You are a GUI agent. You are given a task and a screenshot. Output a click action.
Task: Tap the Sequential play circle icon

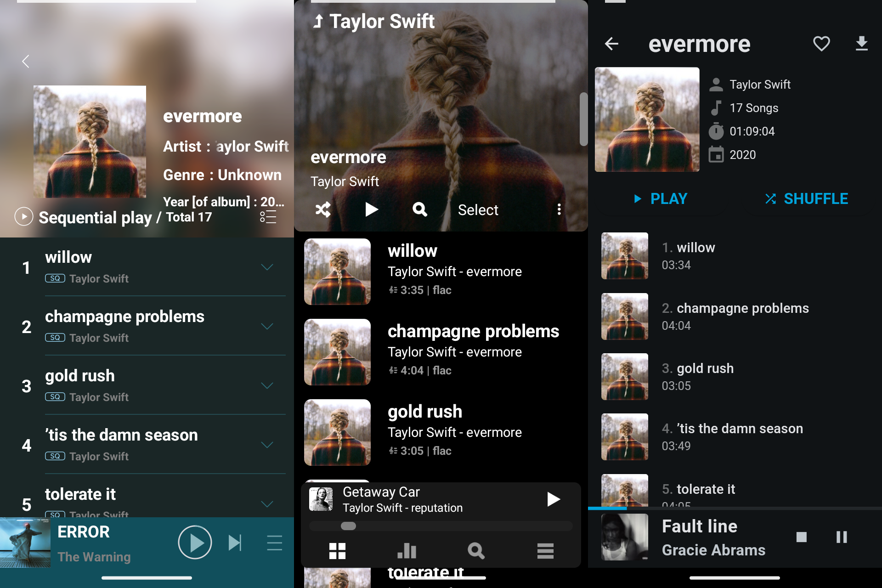pos(24,216)
